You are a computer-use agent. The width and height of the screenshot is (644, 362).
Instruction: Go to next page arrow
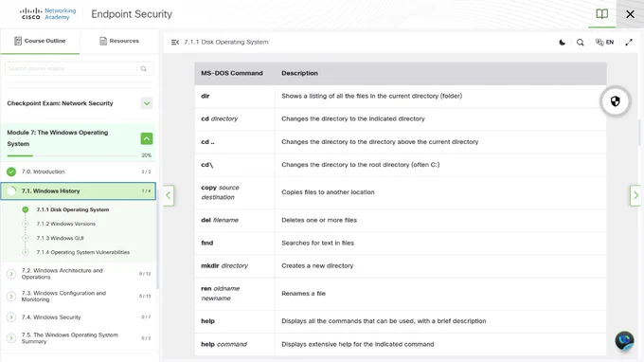(x=635, y=195)
